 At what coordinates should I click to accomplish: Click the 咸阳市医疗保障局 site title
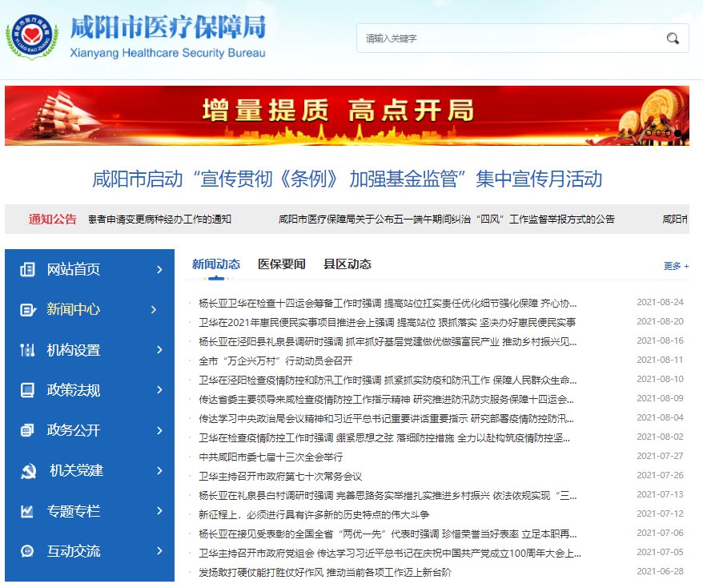(x=168, y=27)
